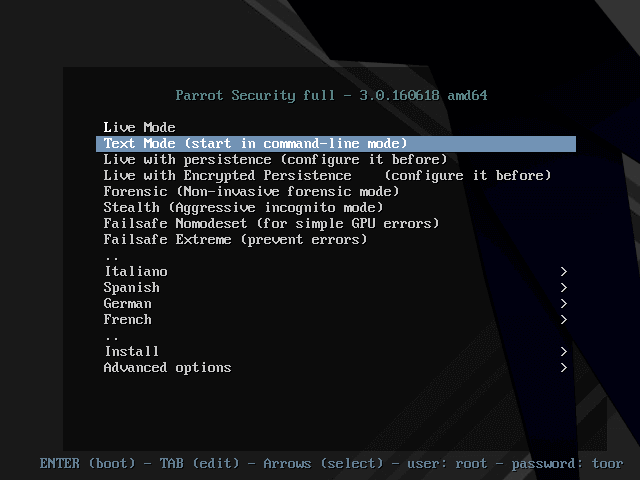Open the Spanish language submenu

pos(131,287)
